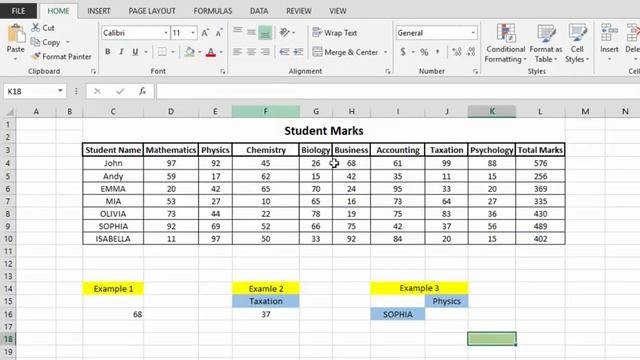Switch to the PAGE LAYOUT tab
Viewport: 640px width, 360px height.
pyautogui.click(x=152, y=11)
